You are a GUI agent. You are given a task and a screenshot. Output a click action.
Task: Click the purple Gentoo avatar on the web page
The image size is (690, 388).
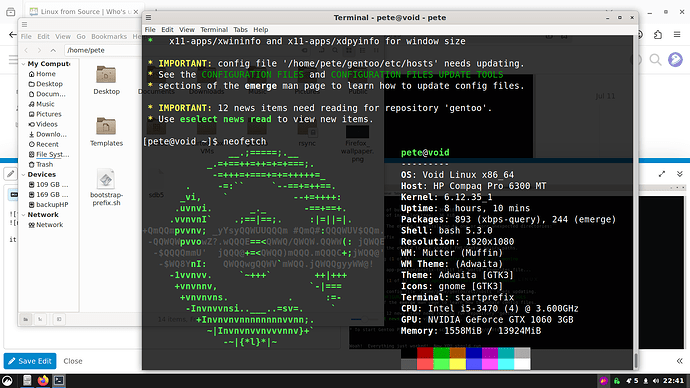675,59
